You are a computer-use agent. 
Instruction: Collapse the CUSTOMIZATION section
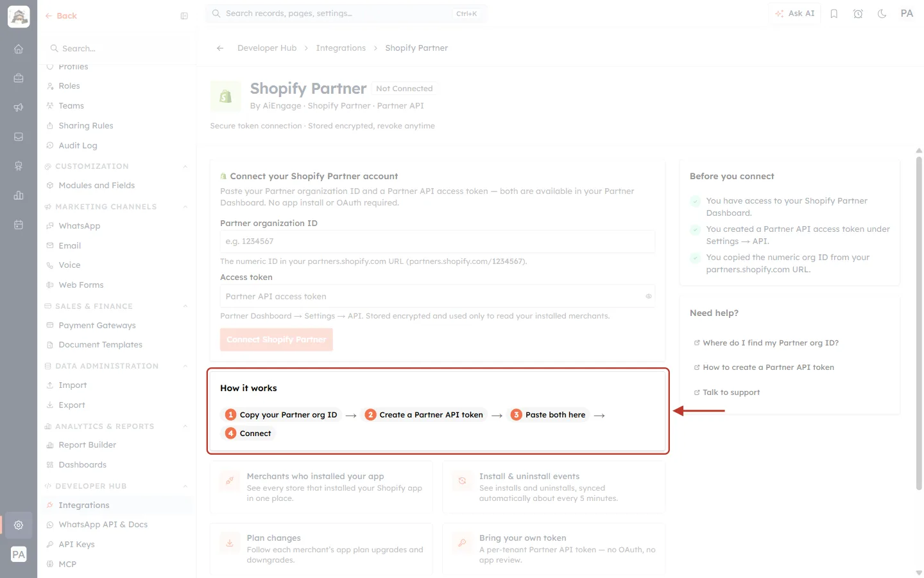tap(185, 166)
